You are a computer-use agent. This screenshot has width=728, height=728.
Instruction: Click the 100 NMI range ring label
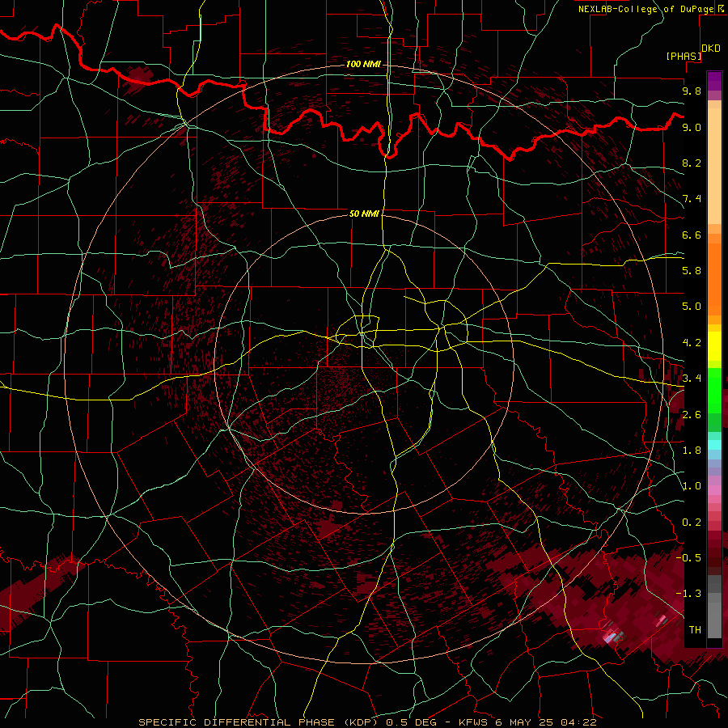(363, 64)
